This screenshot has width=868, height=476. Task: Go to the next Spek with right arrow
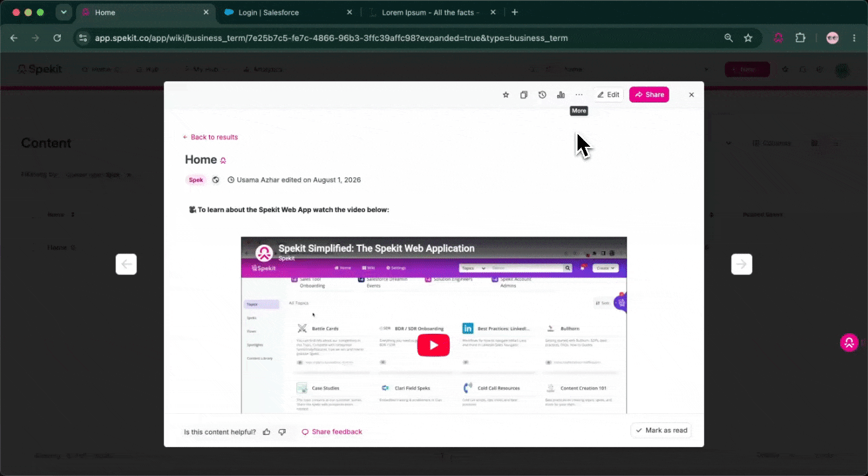click(x=742, y=264)
